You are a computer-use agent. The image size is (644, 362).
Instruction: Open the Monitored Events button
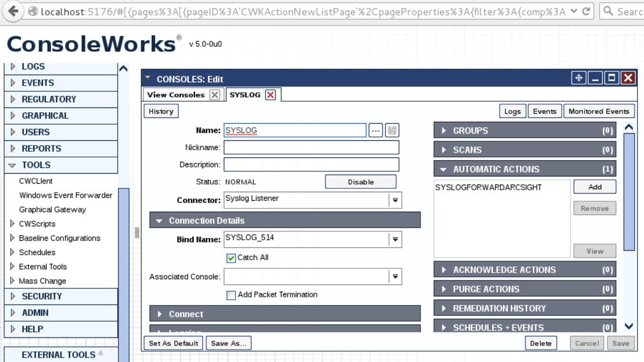point(599,111)
